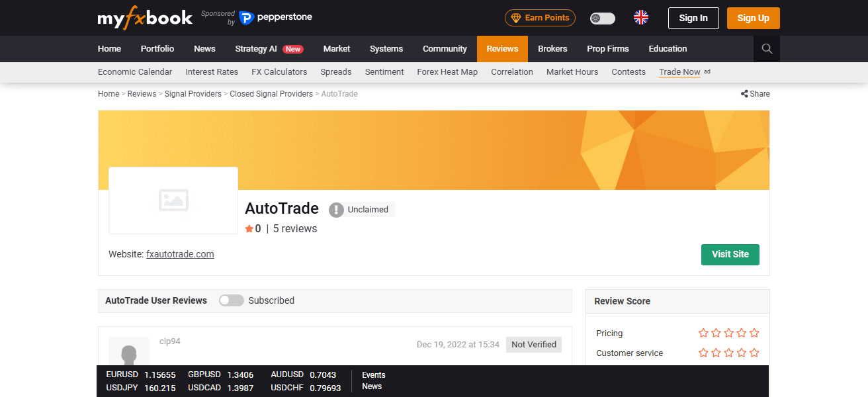
Task: Open the Community menu
Action: [x=445, y=49]
